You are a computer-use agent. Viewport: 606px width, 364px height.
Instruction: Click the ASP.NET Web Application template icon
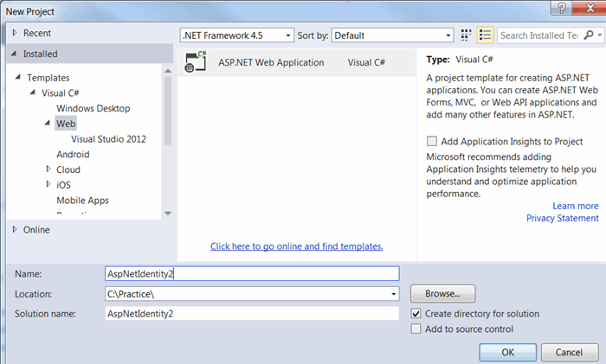[196, 61]
